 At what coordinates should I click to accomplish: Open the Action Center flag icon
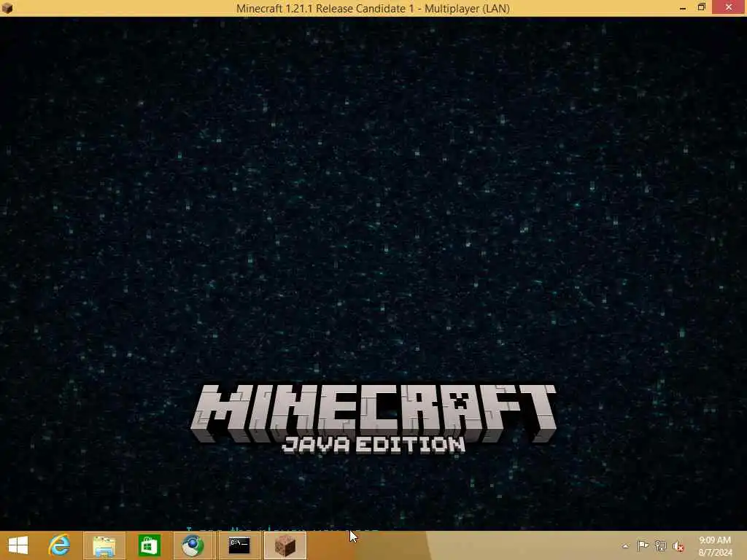coord(643,546)
